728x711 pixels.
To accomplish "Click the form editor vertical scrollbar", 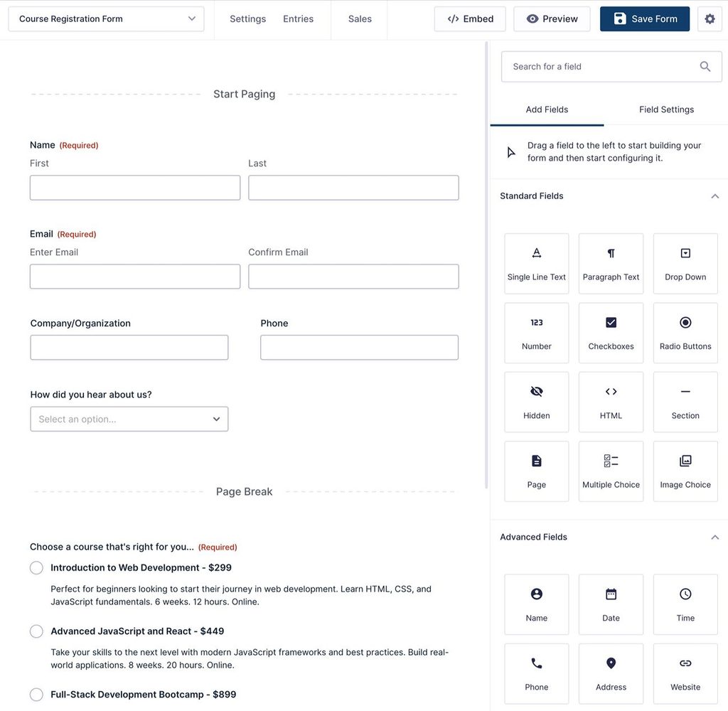I will coord(486,264).
